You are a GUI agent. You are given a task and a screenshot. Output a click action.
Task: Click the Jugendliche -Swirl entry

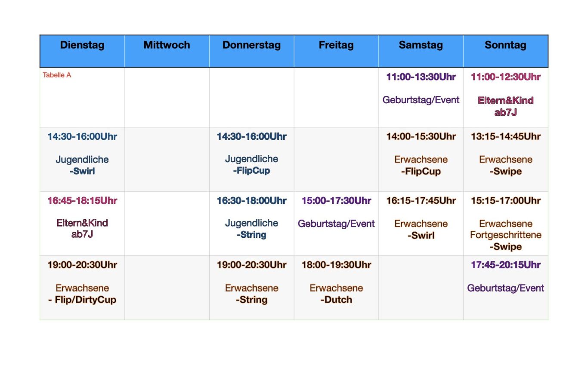(x=82, y=166)
